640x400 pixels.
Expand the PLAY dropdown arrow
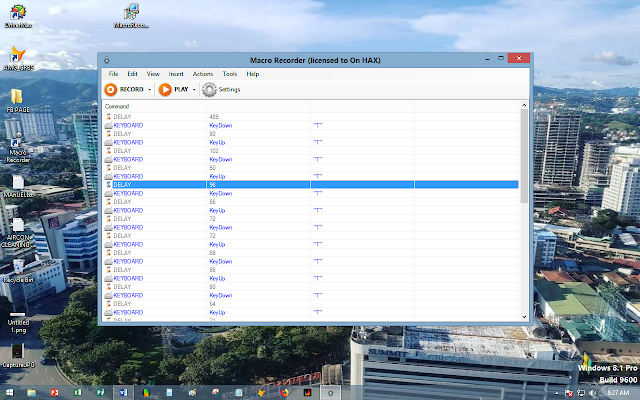click(194, 89)
